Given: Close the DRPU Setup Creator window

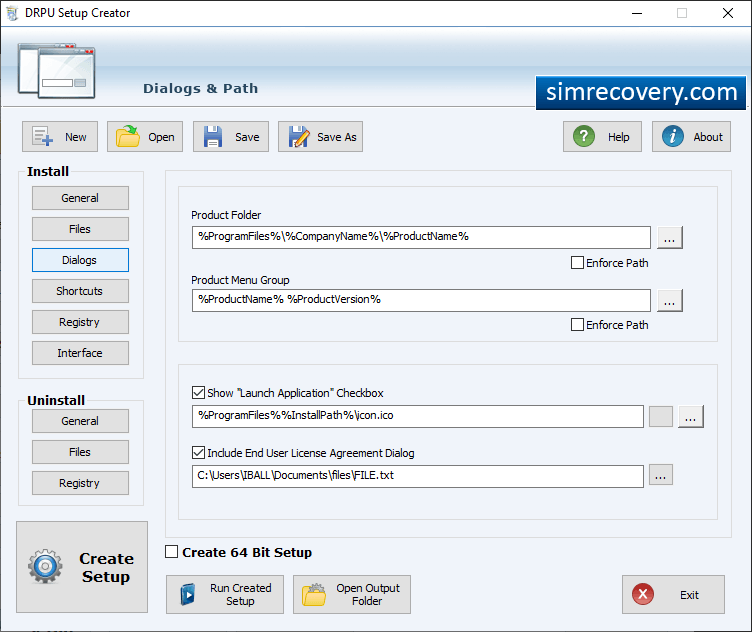Looking at the screenshot, I should 728,13.
